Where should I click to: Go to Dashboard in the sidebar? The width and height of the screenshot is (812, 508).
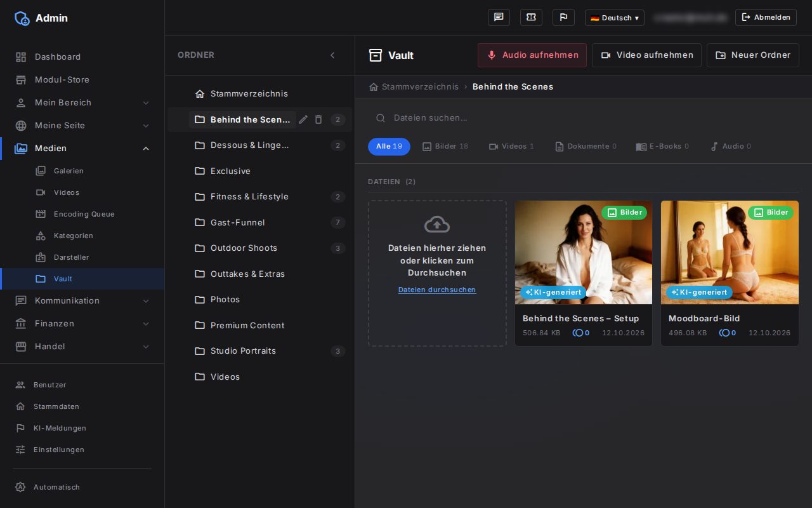click(82, 57)
